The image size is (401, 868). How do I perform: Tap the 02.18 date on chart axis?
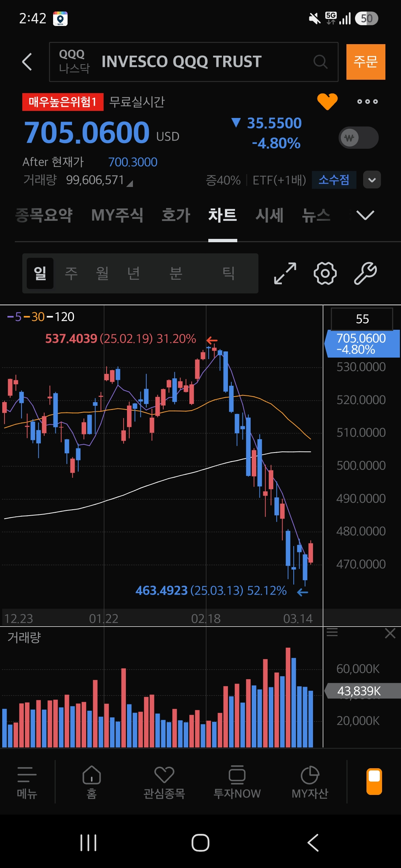pyautogui.click(x=206, y=618)
